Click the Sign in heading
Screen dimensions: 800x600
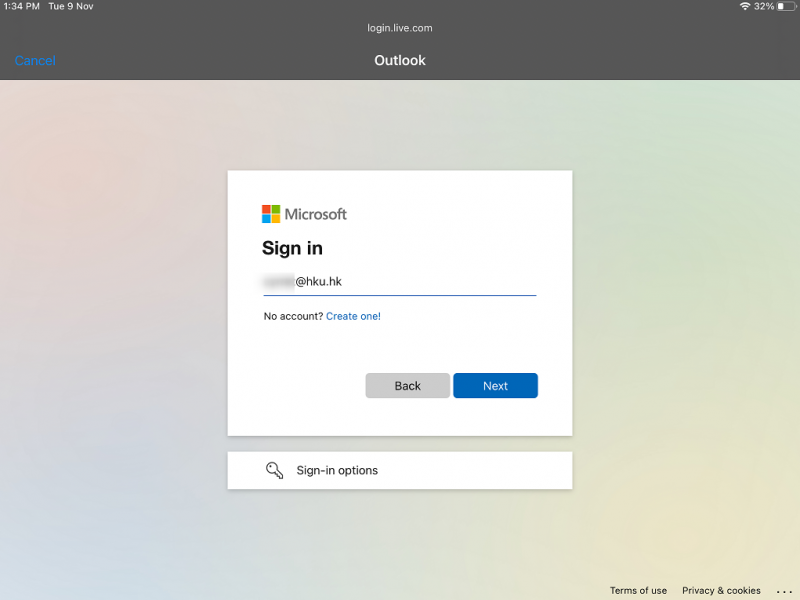[292, 248]
